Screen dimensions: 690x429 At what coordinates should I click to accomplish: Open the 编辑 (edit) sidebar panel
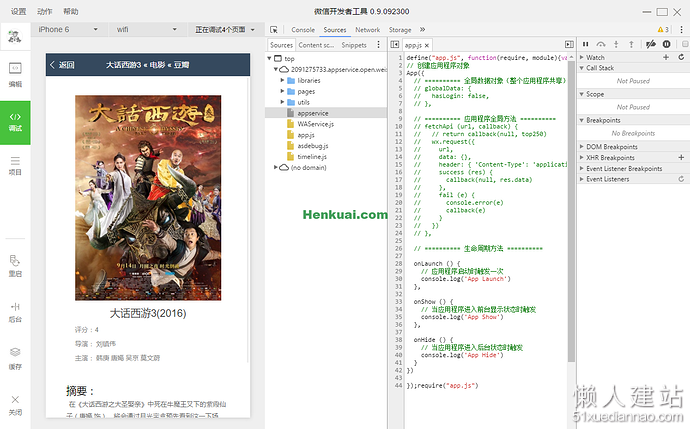coord(15,74)
